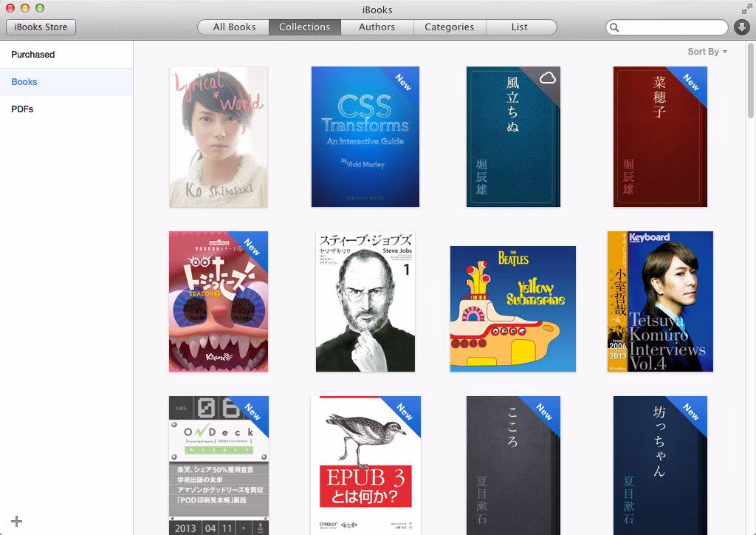Toggle fullscreen with the corner arrows
Image resolution: width=756 pixels, height=535 pixels.
click(x=746, y=9)
